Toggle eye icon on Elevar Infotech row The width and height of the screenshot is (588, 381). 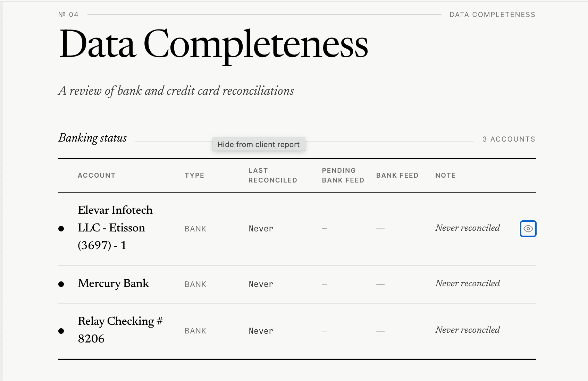[x=528, y=229]
